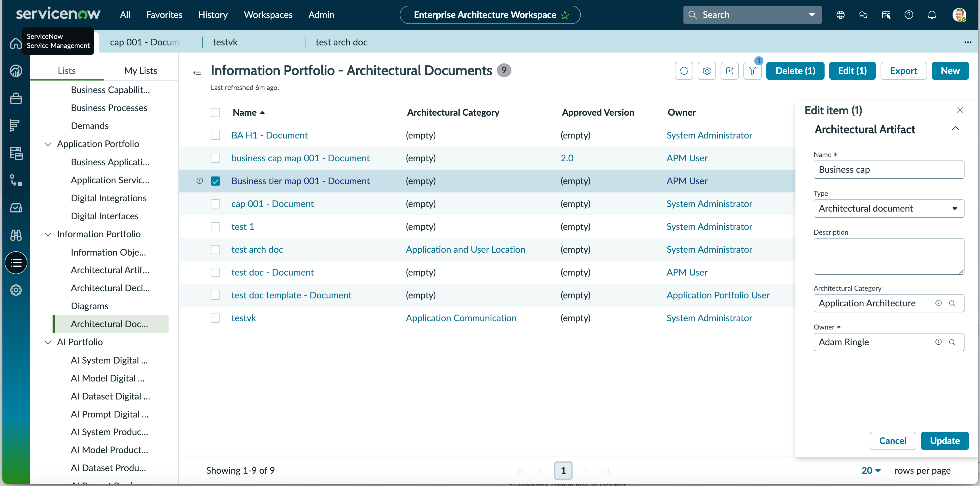Open the home icon in sidebar
Screen dimensions: 980x486
[16, 43]
